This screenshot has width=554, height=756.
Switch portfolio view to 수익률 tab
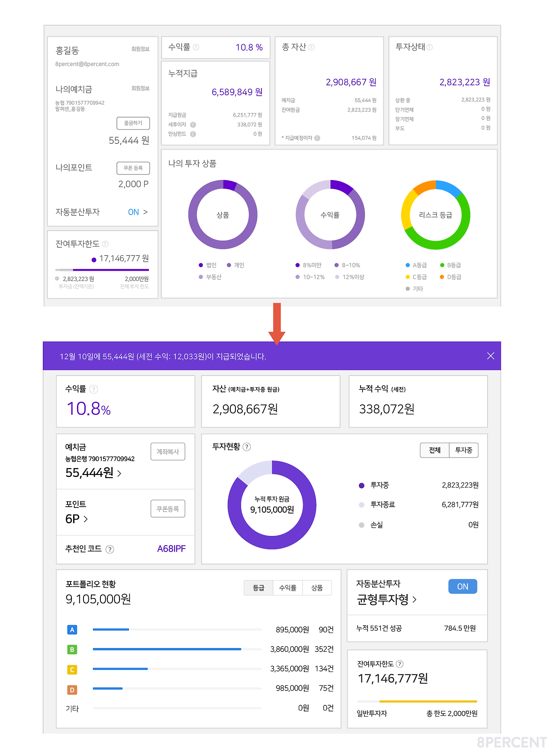[288, 588]
